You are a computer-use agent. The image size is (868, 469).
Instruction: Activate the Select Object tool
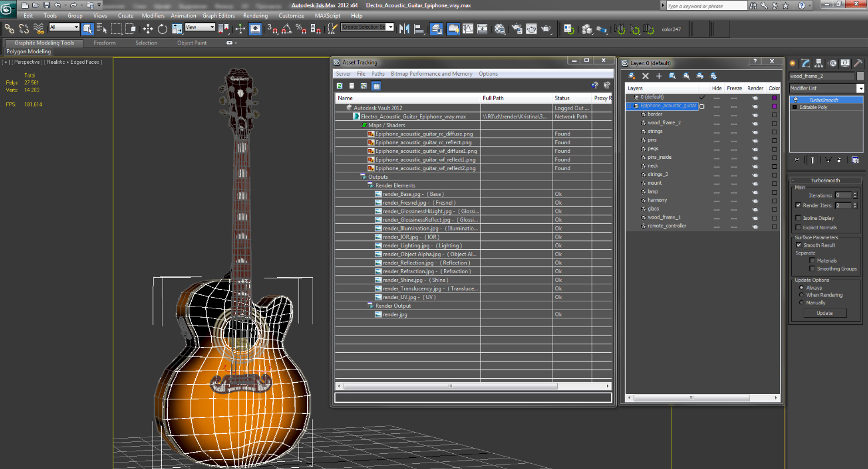87,28
